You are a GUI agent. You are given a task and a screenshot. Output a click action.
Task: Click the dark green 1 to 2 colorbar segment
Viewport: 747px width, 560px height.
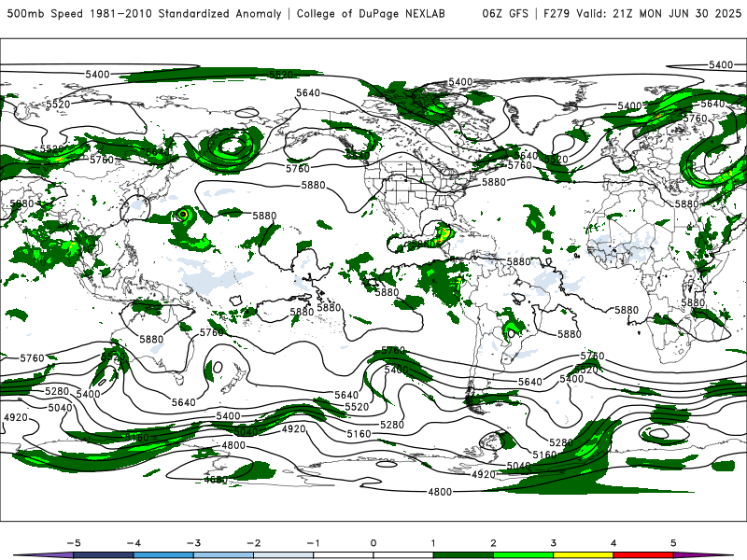tap(463, 555)
